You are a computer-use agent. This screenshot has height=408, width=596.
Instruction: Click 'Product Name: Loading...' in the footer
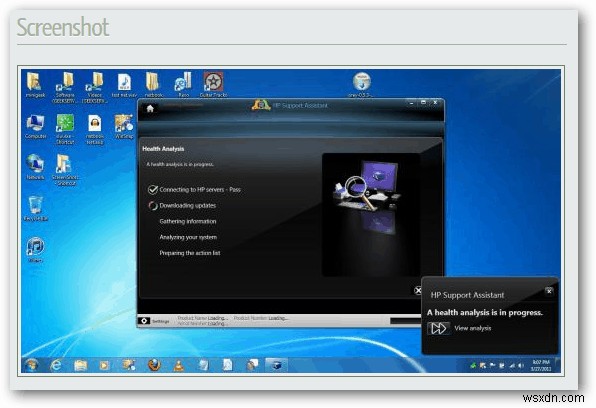[203, 318]
